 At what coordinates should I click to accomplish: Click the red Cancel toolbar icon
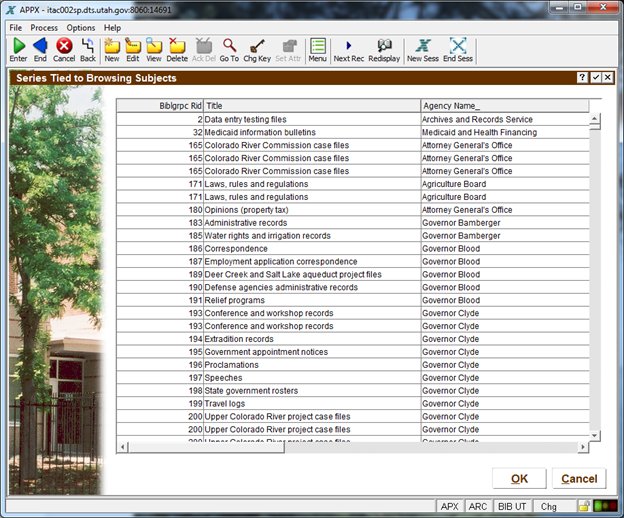(x=64, y=46)
